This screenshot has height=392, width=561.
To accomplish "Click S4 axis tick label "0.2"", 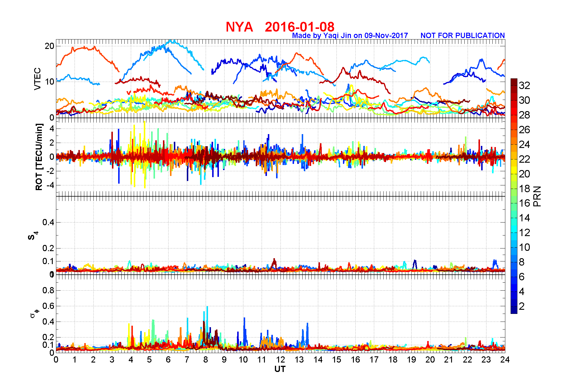I will [x=48, y=248].
